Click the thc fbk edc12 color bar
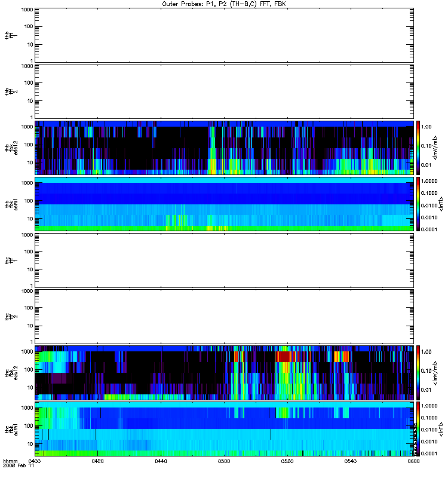This screenshot has width=448, height=478. click(418, 372)
